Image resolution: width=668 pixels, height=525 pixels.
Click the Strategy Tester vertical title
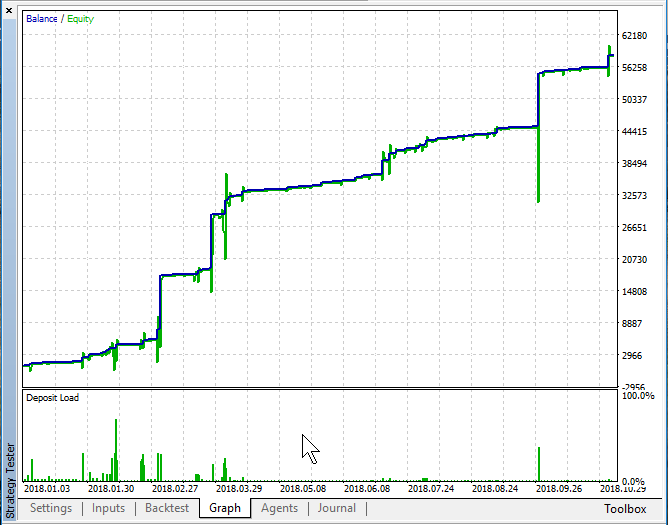click(x=10, y=481)
